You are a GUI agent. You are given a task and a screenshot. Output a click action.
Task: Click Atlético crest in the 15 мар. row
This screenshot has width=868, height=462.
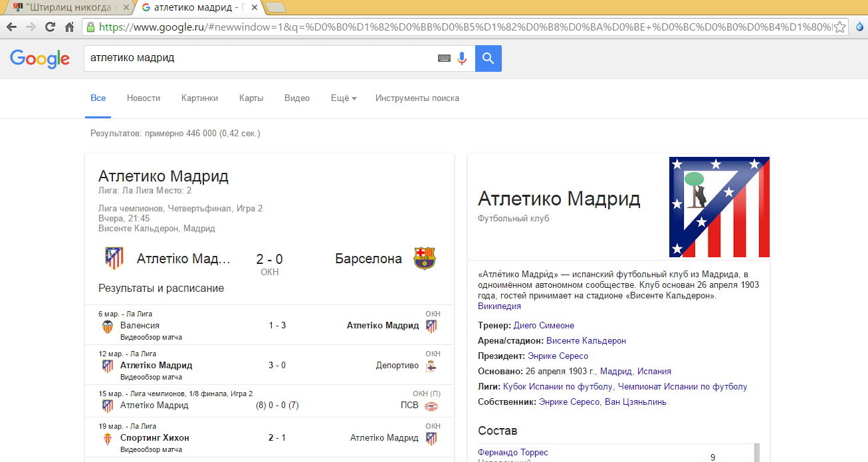[x=107, y=405]
